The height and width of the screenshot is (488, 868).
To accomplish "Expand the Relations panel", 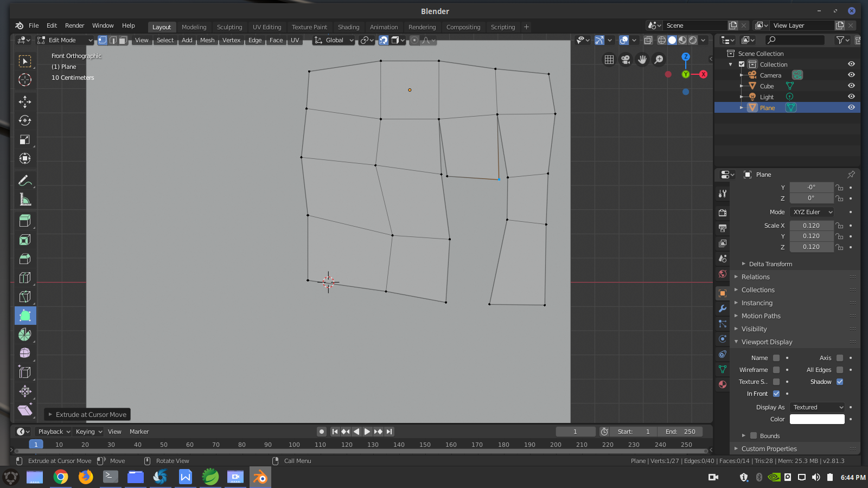I will (756, 277).
